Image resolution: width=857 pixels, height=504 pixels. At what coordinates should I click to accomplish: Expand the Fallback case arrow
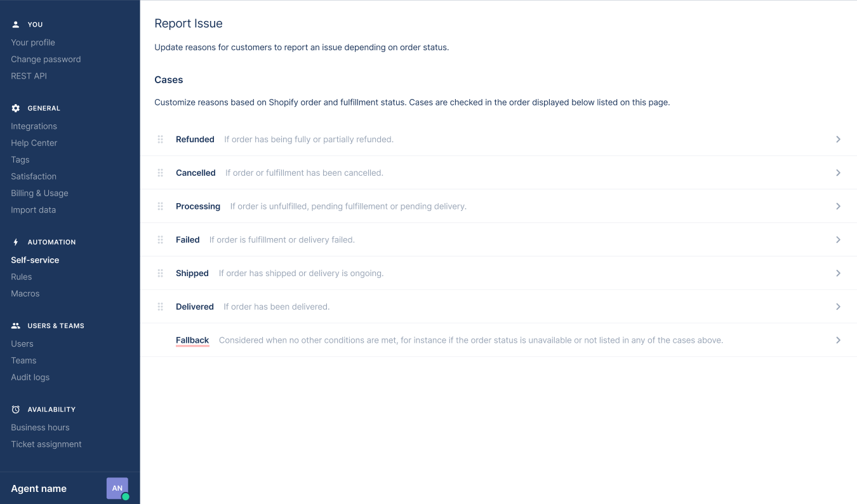838,340
